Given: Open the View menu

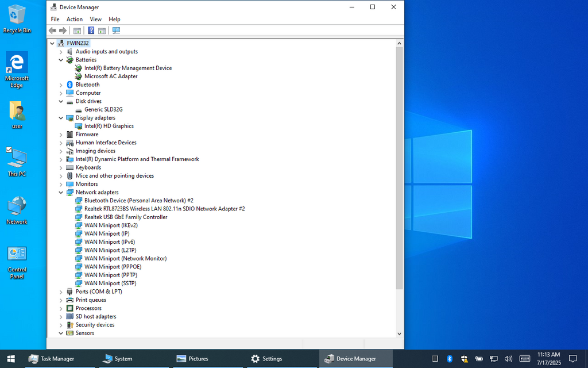Looking at the screenshot, I should (95, 20).
